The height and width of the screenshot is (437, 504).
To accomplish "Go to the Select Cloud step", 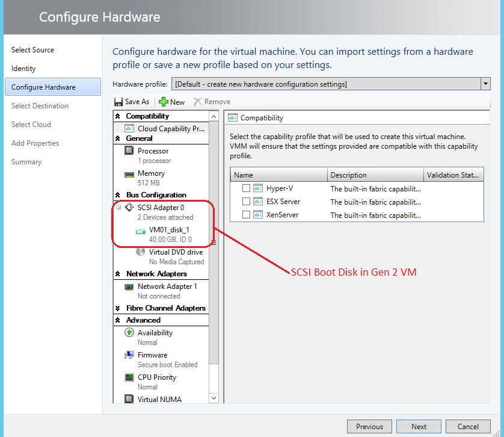I will [x=31, y=125].
